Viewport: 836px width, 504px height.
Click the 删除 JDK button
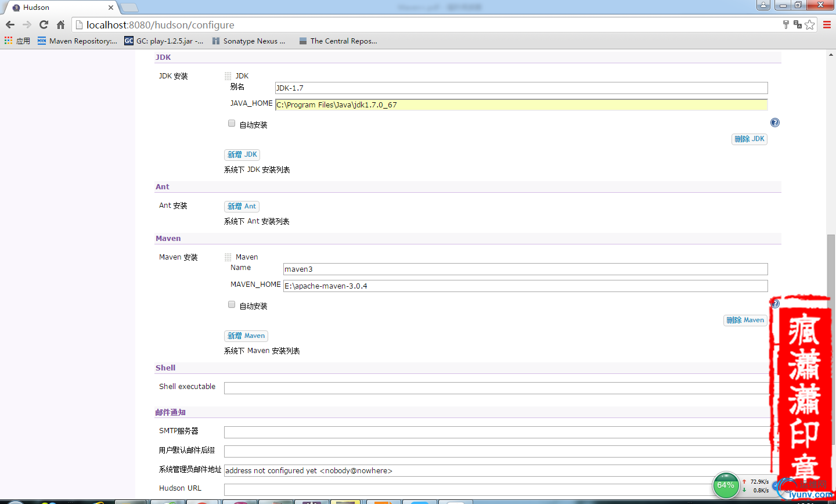(x=749, y=139)
